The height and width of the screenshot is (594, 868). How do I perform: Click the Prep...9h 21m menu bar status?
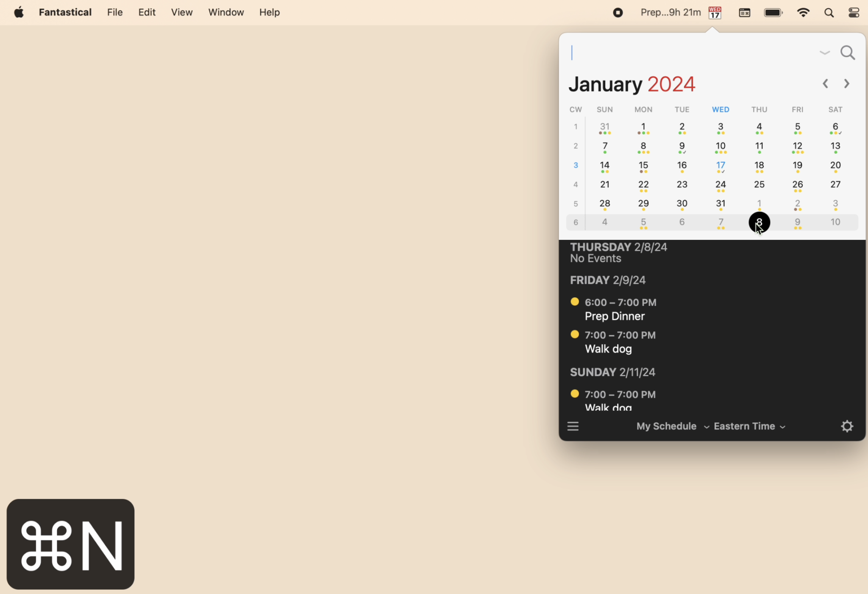tap(670, 13)
